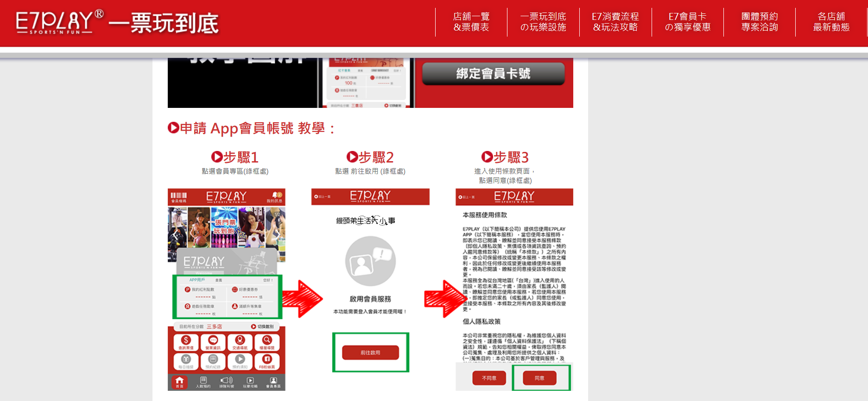Click the grey E7PLAY member card image

tap(227, 261)
